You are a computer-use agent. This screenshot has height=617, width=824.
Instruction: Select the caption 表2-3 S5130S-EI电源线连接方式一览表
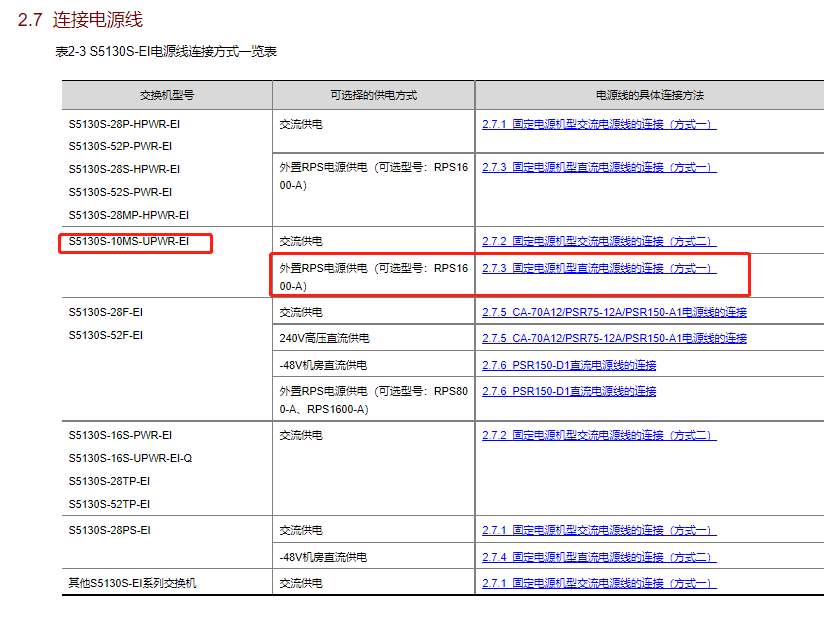click(166, 52)
